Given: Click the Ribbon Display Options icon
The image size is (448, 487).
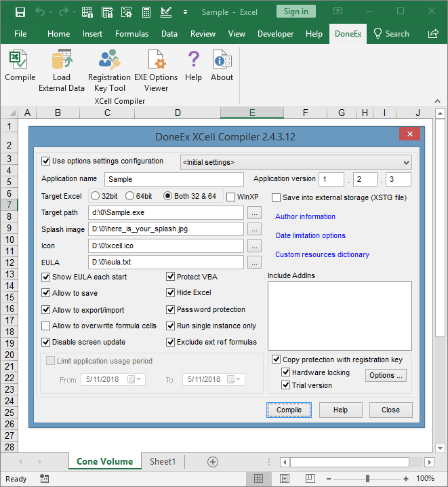Looking at the screenshot, I should click(338, 12).
